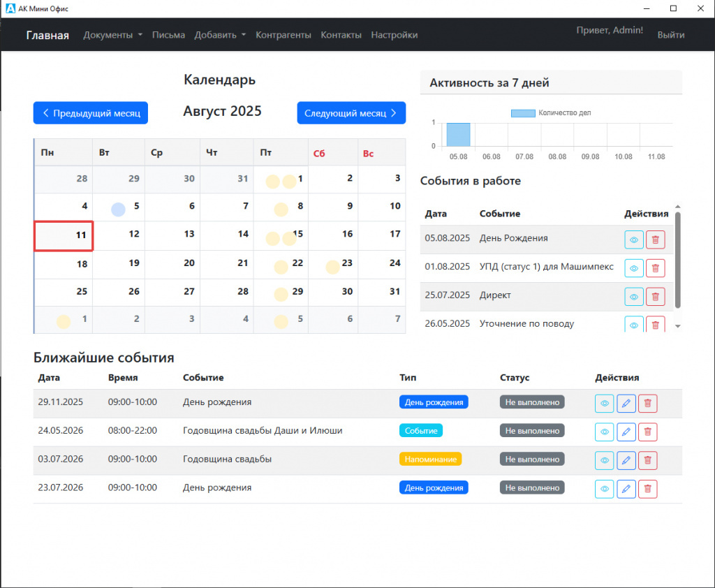
Task: Click the event dot on August 29
Action: (x=281, y=294)
